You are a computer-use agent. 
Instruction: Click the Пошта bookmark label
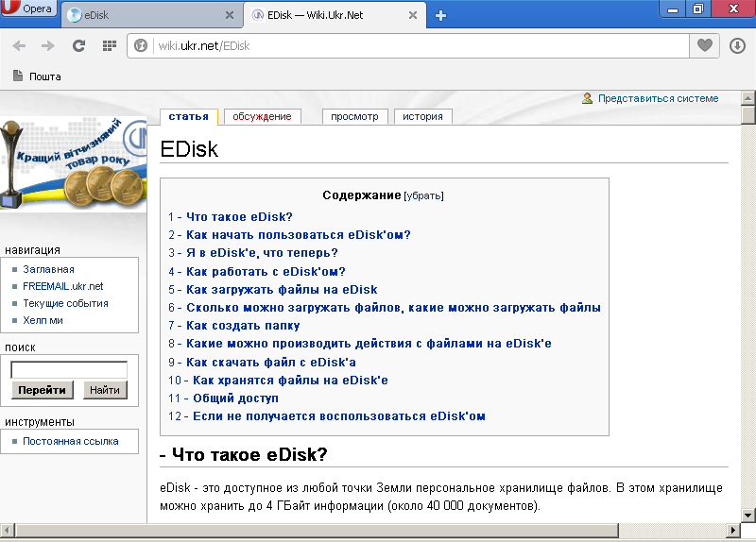pyautogui.click(x=45, y=76)
